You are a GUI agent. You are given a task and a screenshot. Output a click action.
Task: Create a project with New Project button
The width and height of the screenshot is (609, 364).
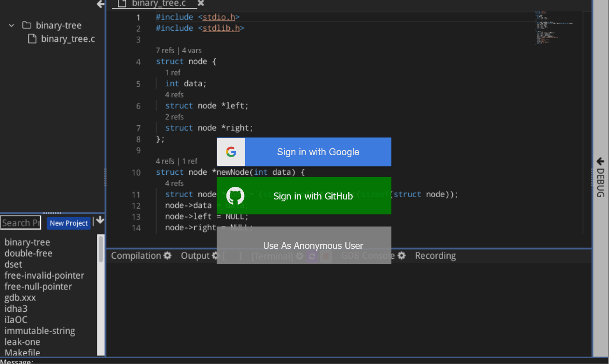pos(68,223)
